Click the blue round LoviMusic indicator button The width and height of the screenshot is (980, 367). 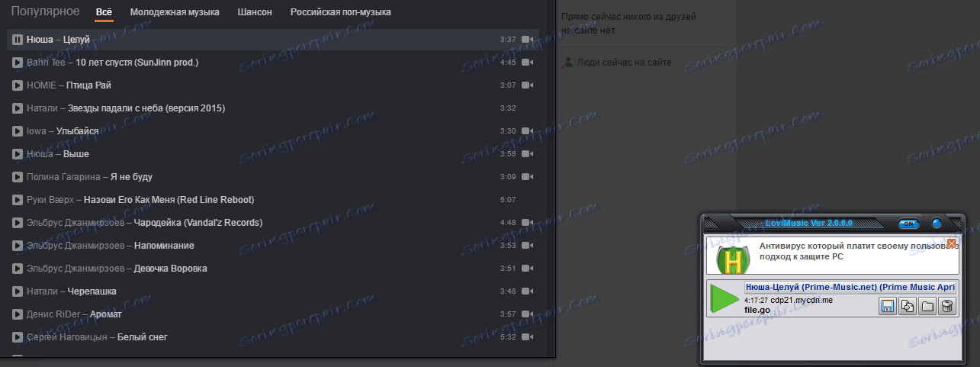pyautogui.click(x=937, y=224)
